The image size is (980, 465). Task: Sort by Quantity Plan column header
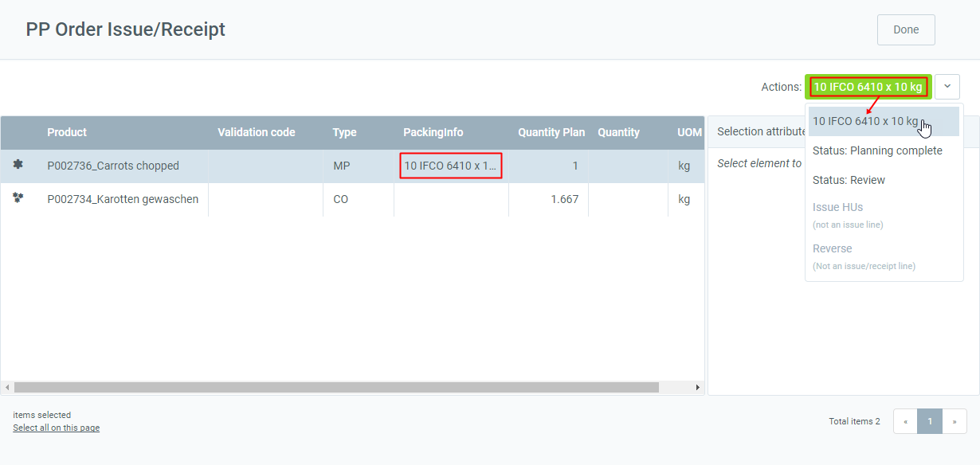pos(551,132)
